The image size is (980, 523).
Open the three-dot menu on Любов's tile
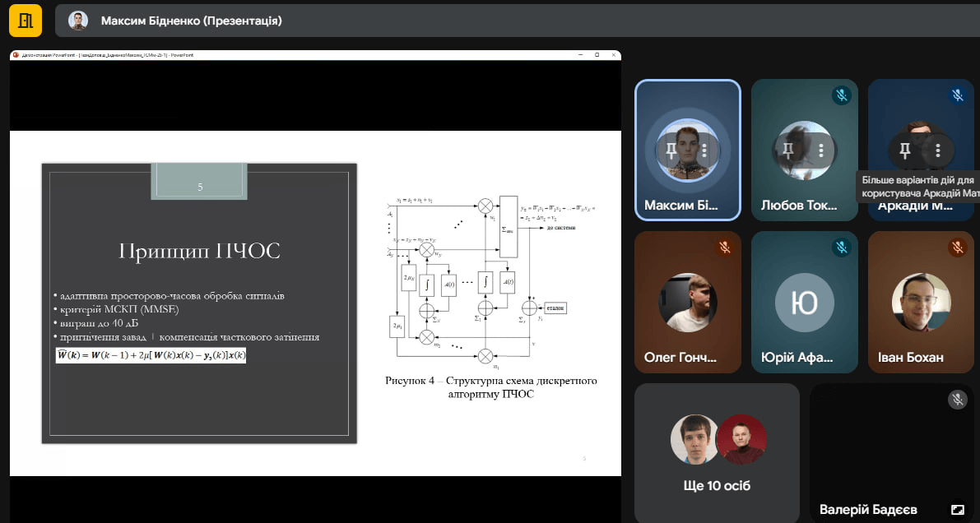click(x=821, y=150)
